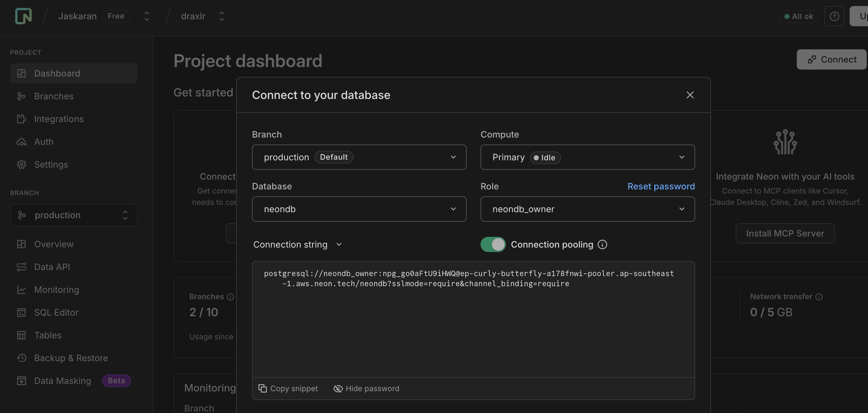Click the Branches info icon
The width and height of the screenshot is (868, 413).
[230, 297]
